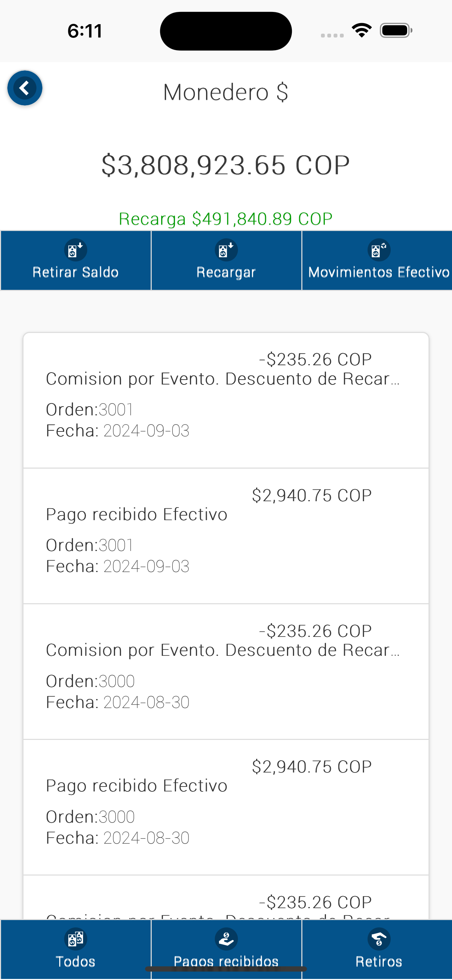Tap the Retirar Saldo icon

tap(76, 250)
